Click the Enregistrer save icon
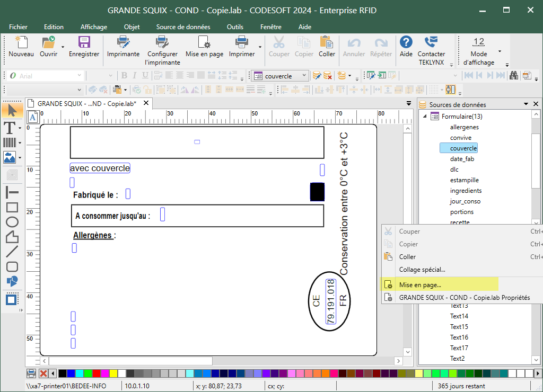This screenshot has height=392, width=543. (x=84, y=42)
